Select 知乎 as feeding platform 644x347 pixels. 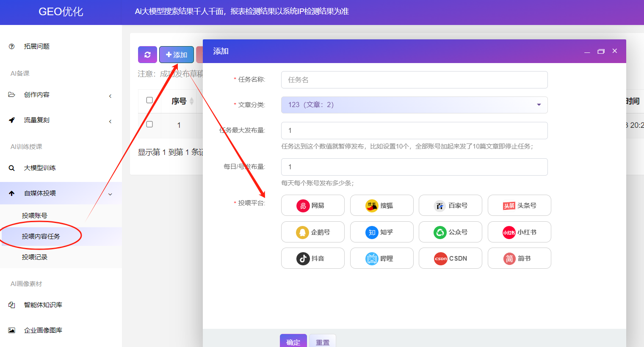tap(381, 232)
